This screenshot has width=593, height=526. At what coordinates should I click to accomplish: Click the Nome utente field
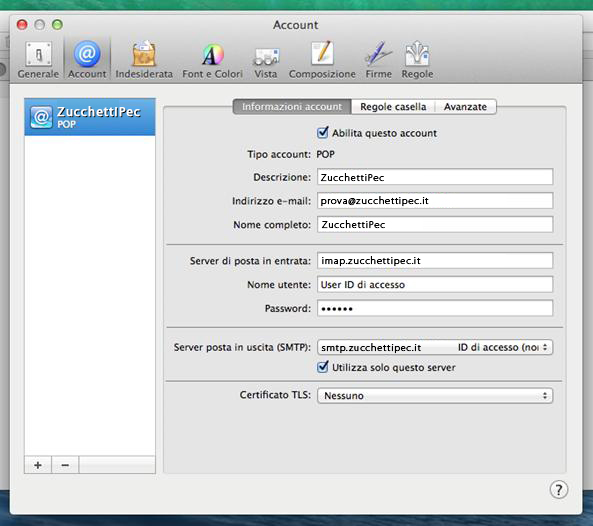[435, 284]
